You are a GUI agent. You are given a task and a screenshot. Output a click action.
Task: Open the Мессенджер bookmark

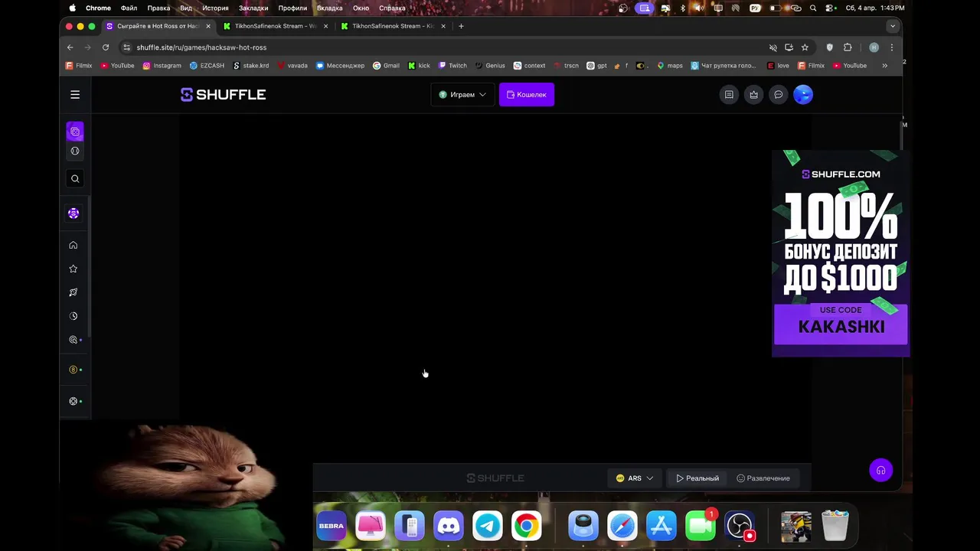tap(340, 66)
